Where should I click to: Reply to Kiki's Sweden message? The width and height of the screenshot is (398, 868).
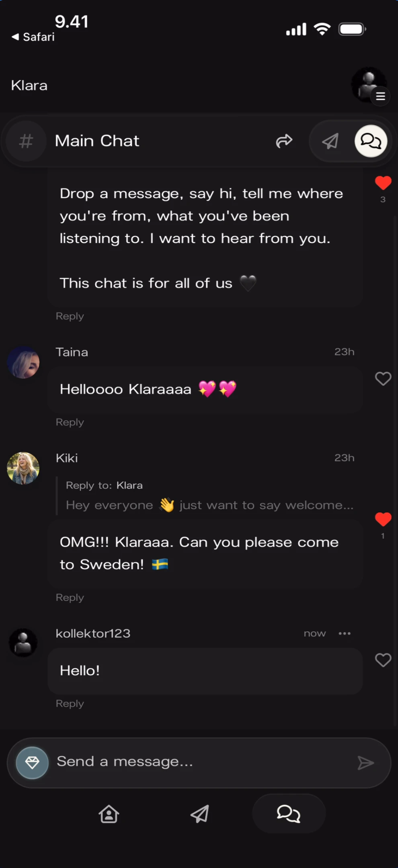[x=70, y=598]
